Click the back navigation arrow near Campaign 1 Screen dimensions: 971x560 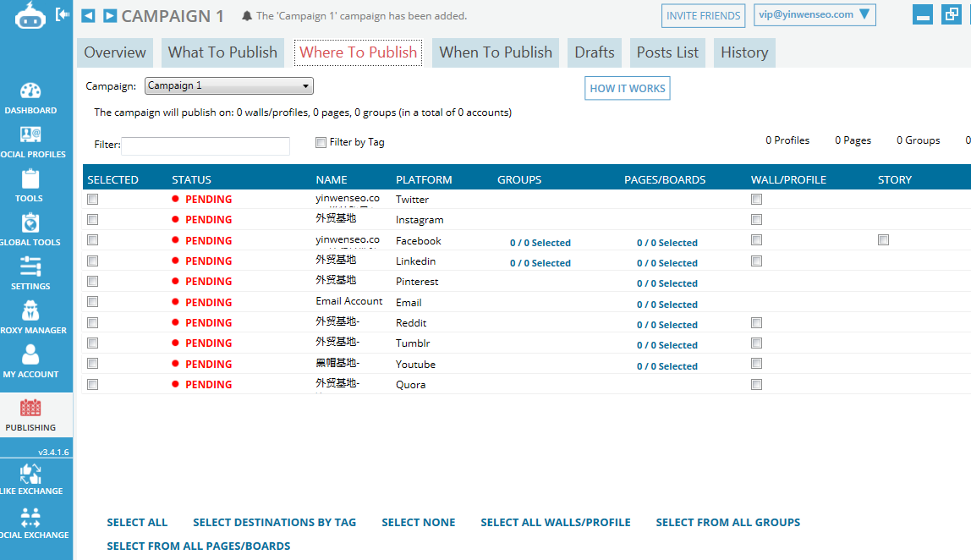88,14
